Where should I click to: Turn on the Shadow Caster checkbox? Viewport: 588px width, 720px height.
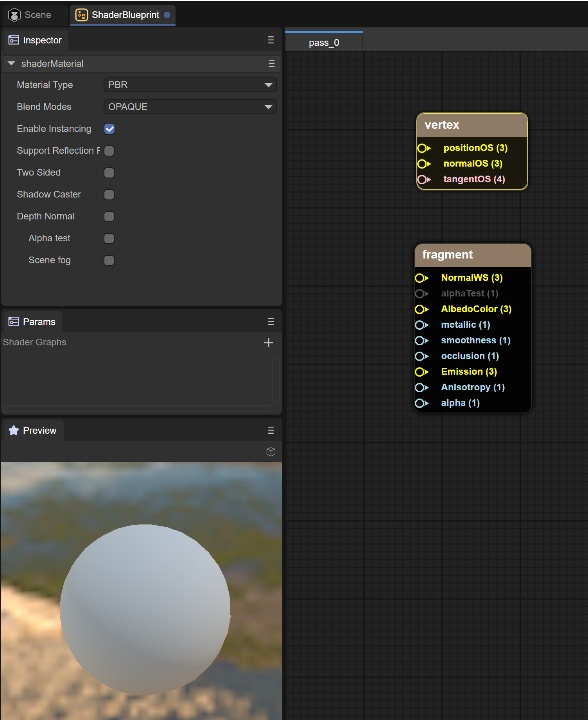pos(109,194)
